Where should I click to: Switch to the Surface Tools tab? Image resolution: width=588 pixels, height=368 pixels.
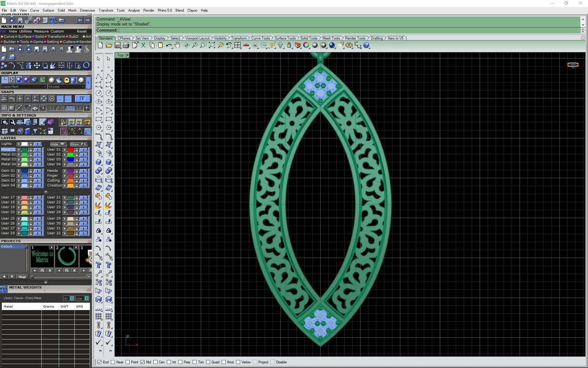point(285,38)
